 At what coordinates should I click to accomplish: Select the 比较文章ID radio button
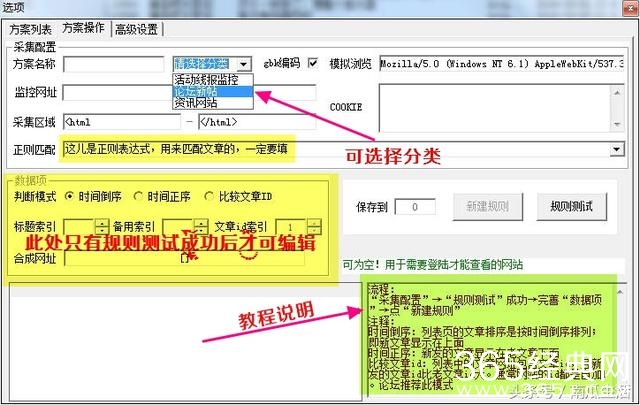coord(209,196)
